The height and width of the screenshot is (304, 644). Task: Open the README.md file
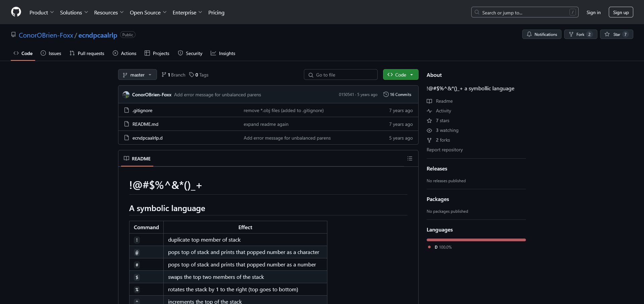click(x=145, y=124)
